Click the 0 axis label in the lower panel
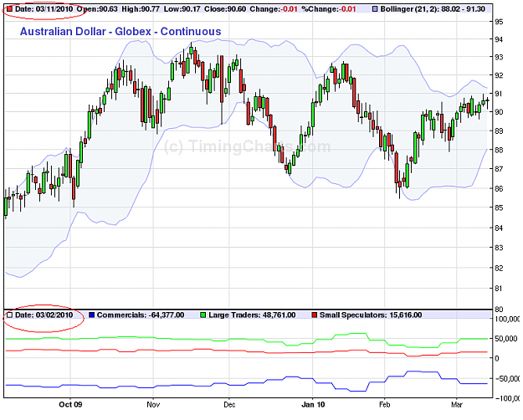The height and width of the screenshot is (420, 523). (497, 359)
